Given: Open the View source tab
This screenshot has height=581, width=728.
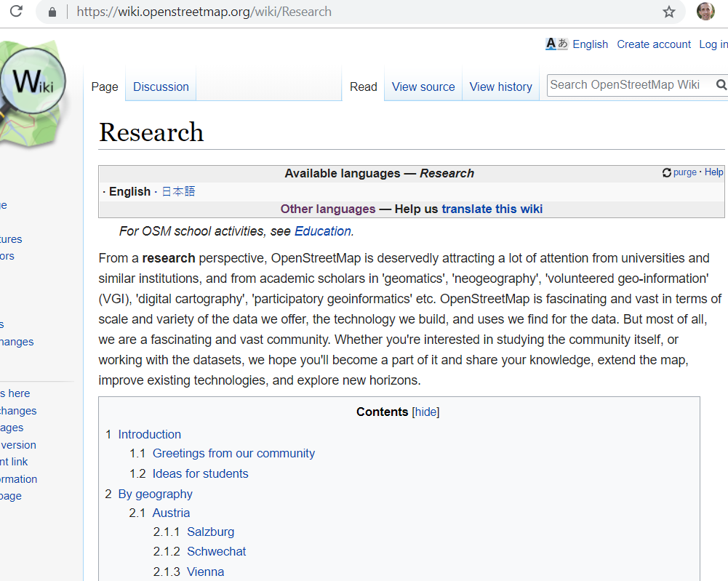Looking at the screenshot, I should point(423,87).
